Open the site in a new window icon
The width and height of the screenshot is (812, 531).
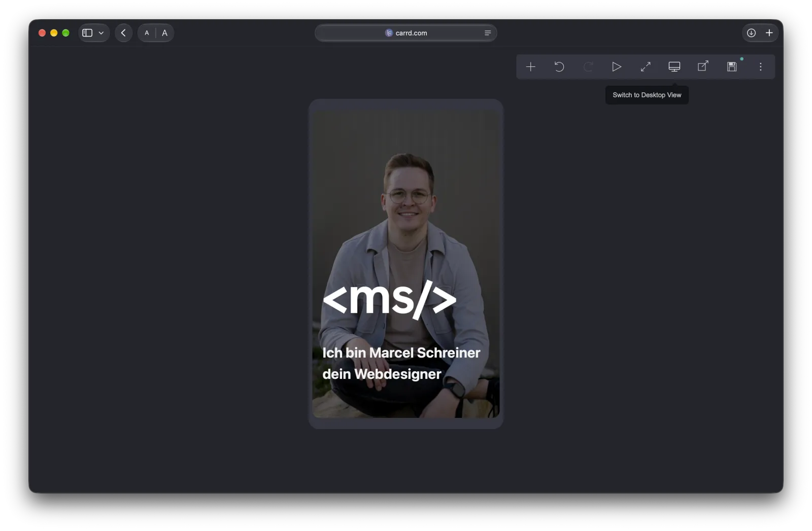[703, 66]
